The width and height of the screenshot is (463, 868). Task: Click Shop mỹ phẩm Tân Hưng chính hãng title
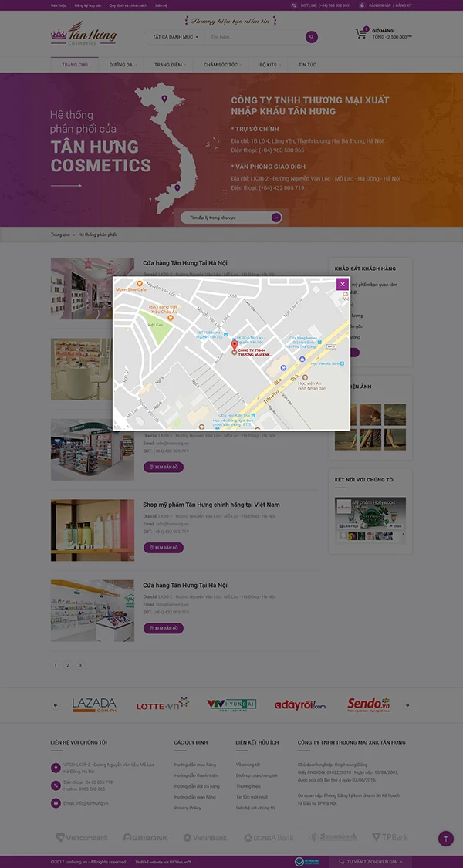pyautogui.click(x=211, y=505)
